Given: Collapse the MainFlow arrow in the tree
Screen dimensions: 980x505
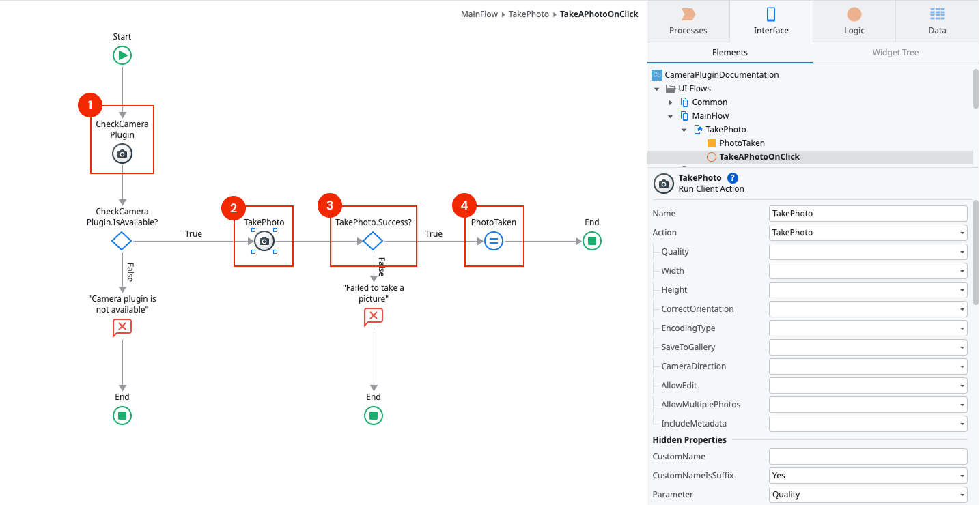Looking at the screenshot, I should tap(671, 116).
